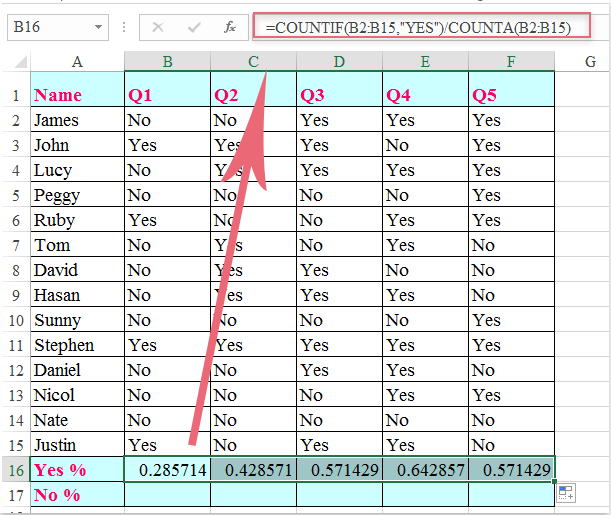Click the 'No %' label cell
Screen dimensions: 611x515
(x=77, y=494)
